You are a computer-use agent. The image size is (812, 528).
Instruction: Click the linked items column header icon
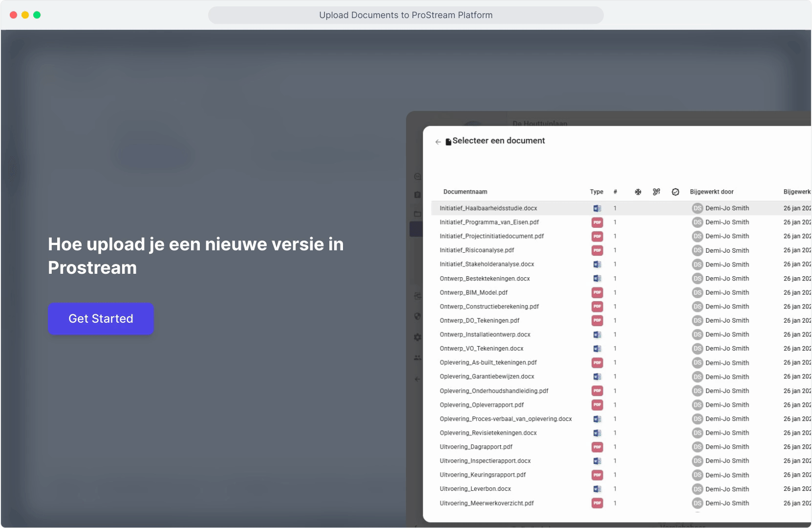(656, 192)
